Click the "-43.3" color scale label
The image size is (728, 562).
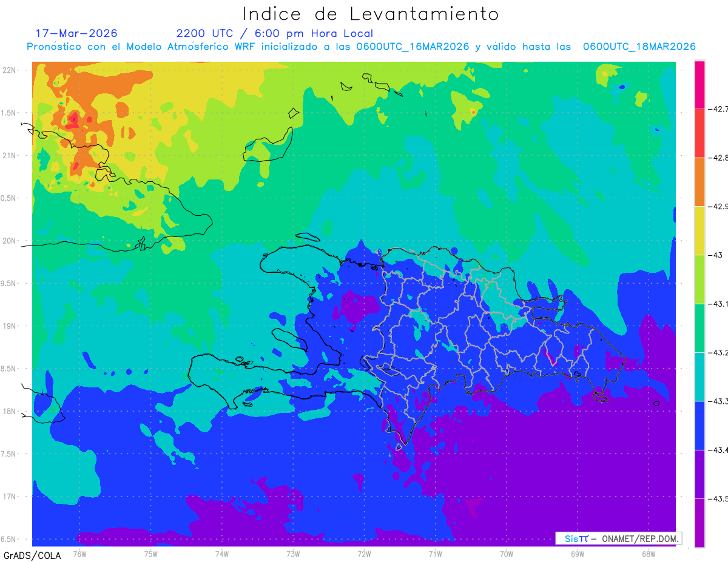[x=718, y=401]
